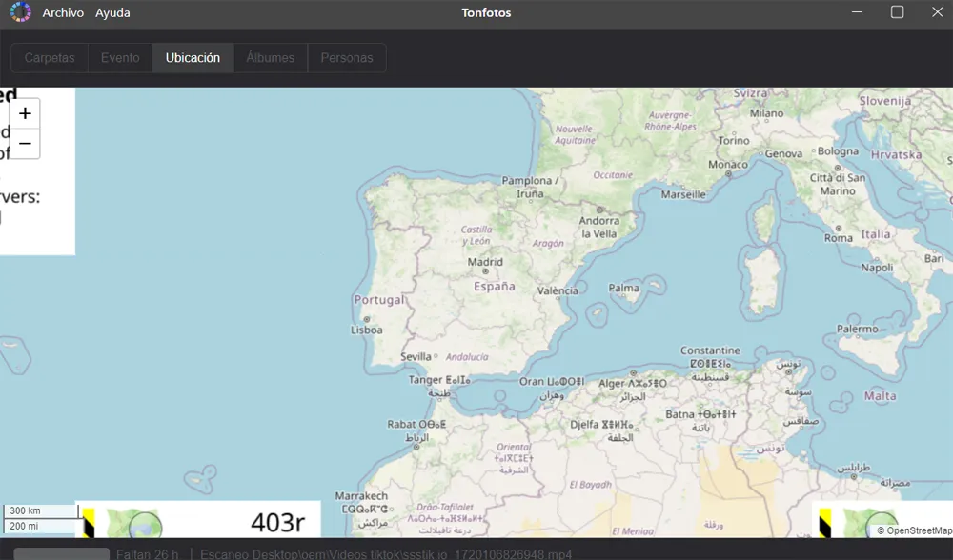This screenshot has width=953, height=560.
Task: Click the scan progress bar in status bar
Action: pos(61,554)
